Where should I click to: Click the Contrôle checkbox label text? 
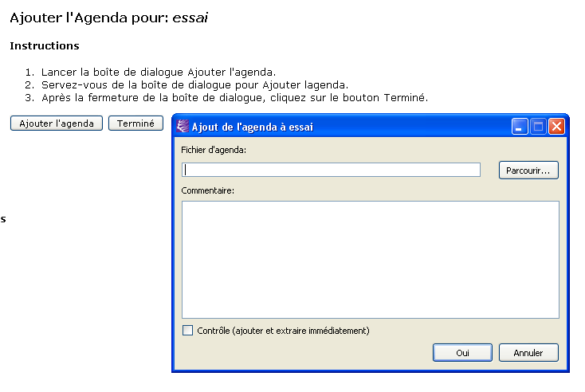coord(283,331)
